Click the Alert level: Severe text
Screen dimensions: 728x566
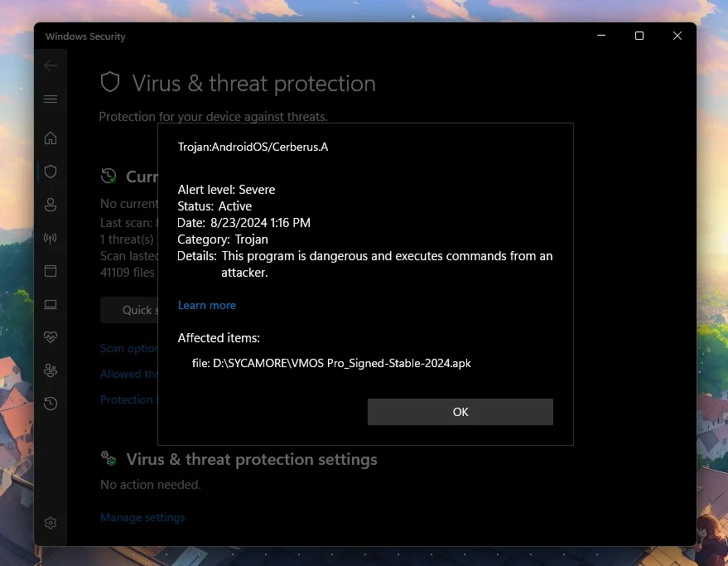click(226, 190)
